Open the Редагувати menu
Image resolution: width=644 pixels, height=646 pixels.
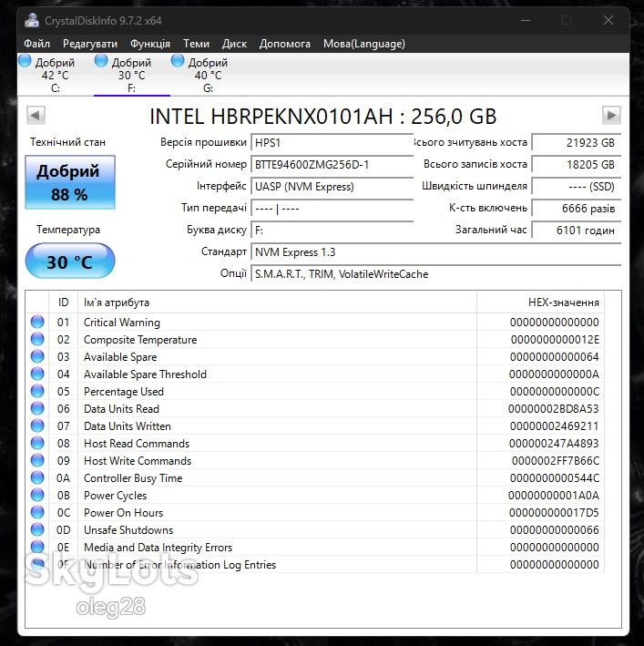pos(90,44)
